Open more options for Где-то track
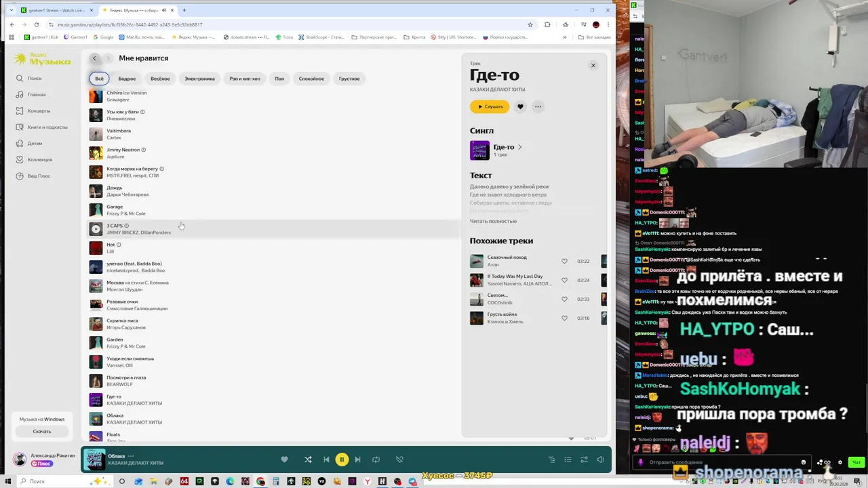The width and height of the screenshot is (868, 488). click(x=538, y=106)
